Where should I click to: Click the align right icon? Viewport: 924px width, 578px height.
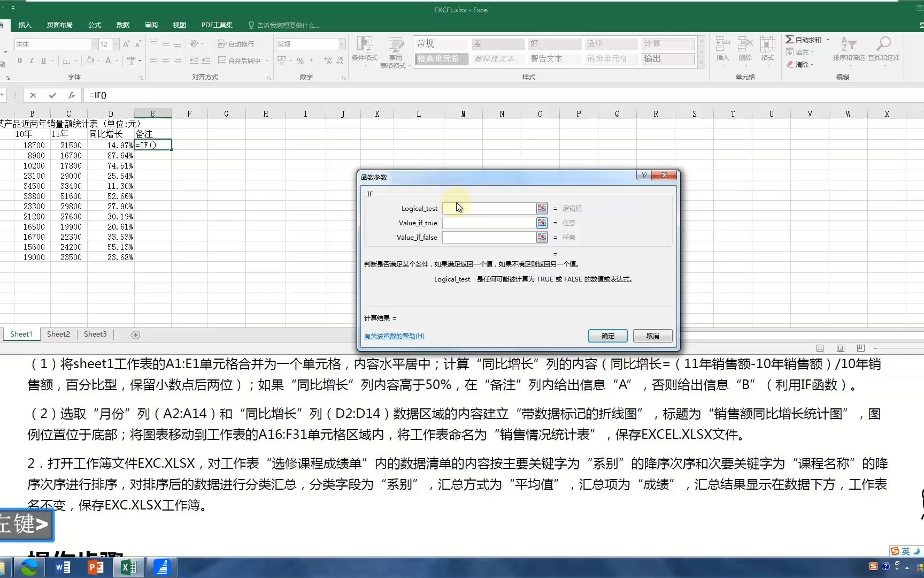(x=178, y=60)
